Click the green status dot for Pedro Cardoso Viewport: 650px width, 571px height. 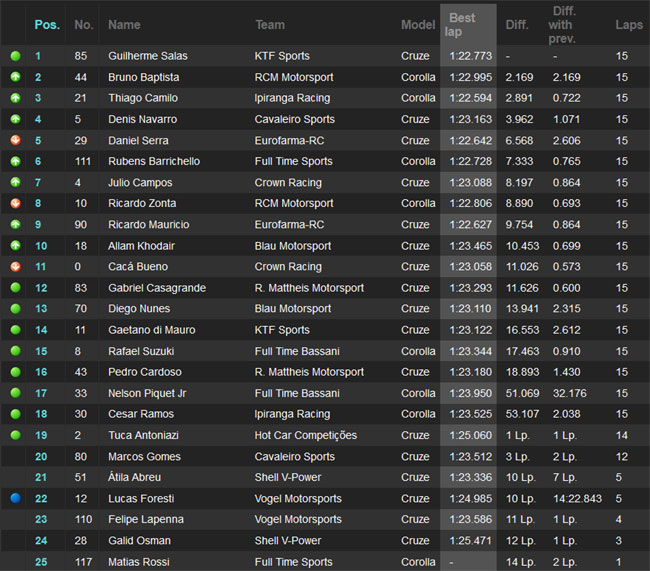tap(15, 372)
